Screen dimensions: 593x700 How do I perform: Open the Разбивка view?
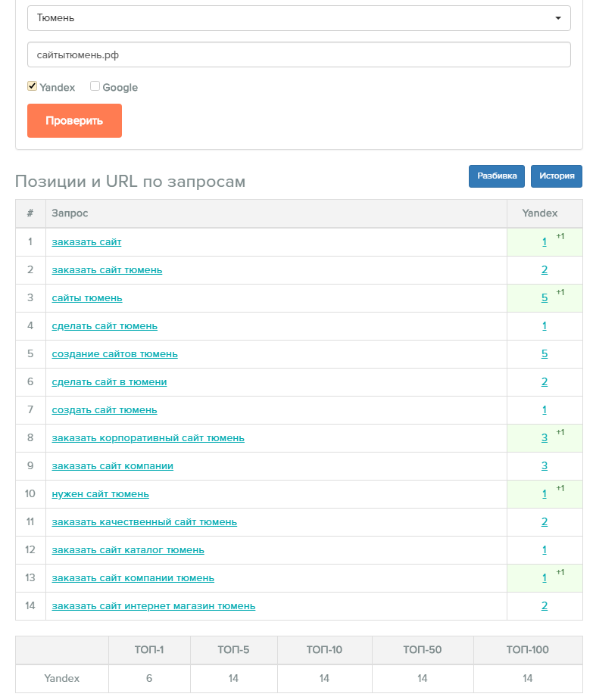(x=497, y=176)
